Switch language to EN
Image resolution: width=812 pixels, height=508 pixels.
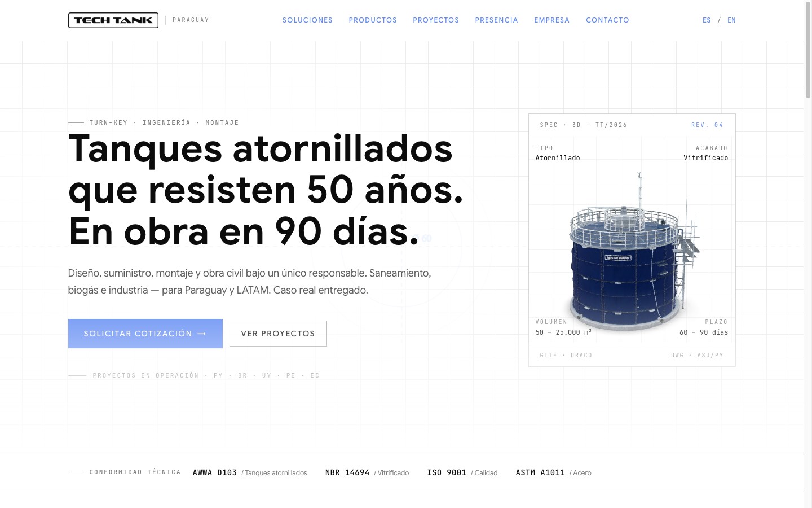(731, 20)
